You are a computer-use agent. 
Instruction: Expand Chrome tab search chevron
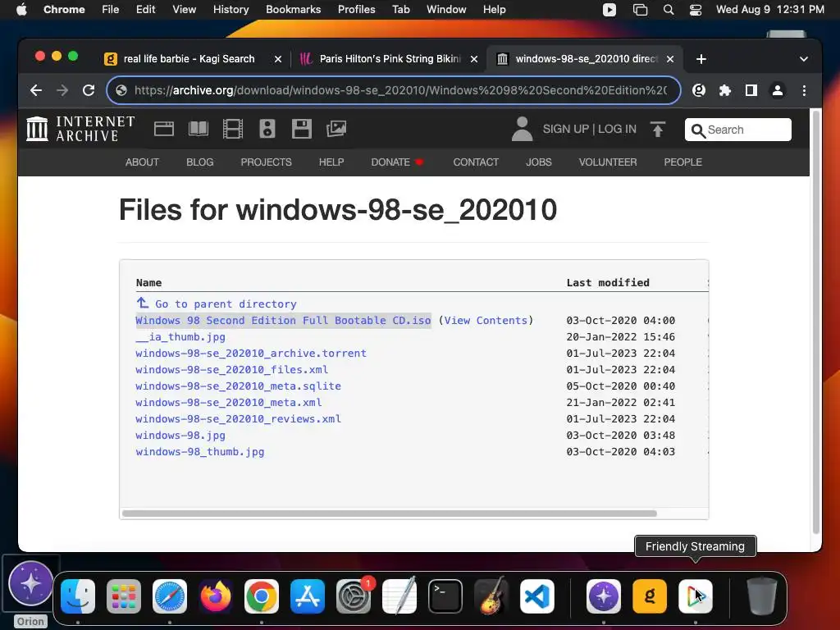coord(804,59)
